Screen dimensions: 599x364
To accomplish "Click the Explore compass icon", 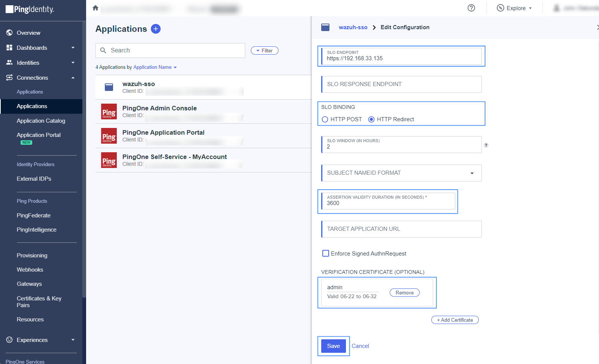I will coord(500,8).
